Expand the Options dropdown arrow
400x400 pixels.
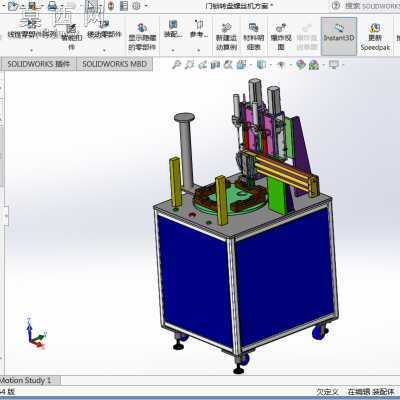[x=146, y=6]
